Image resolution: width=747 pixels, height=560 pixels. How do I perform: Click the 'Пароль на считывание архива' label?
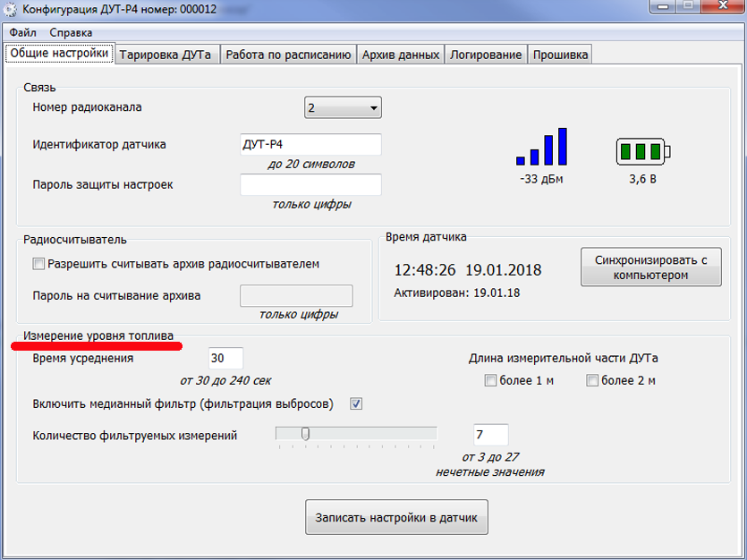pyautogui.click(x=116, y=296)
